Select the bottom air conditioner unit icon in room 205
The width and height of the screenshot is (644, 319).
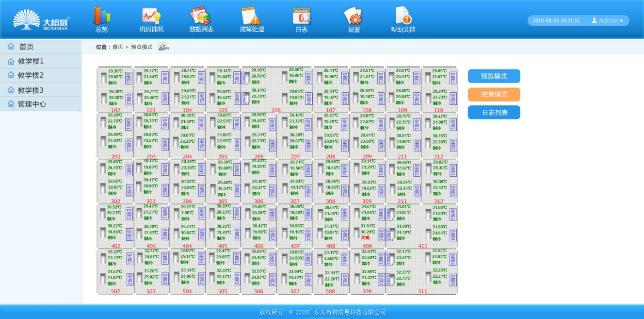[212, 143]
